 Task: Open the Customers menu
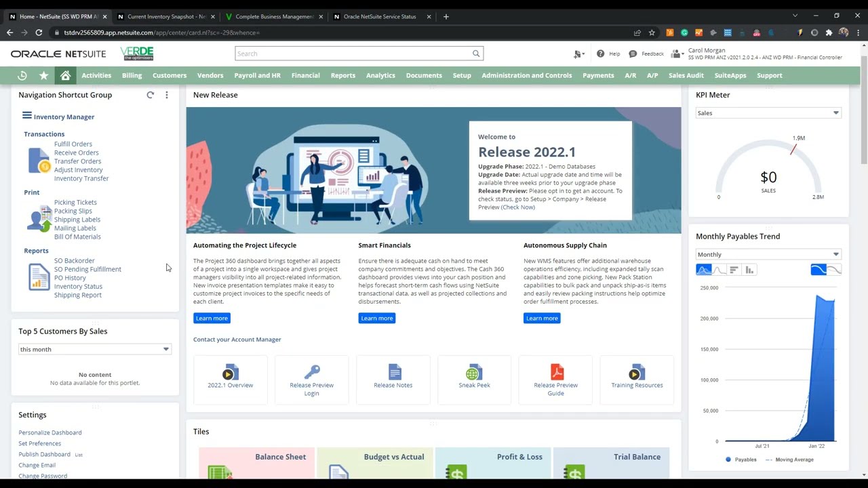point(170,75)
